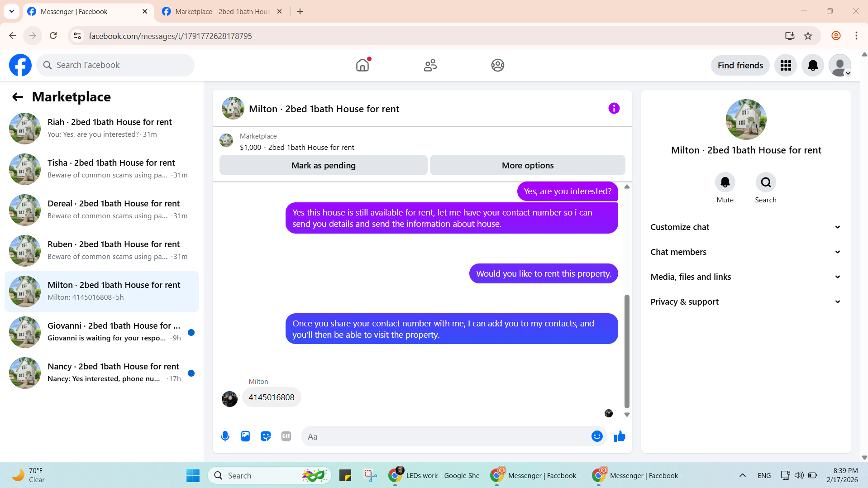The image size is (868, 488).
Task: Click the Windows taskbar Search box
Action: pyautogui.click(x=270, y=475)
